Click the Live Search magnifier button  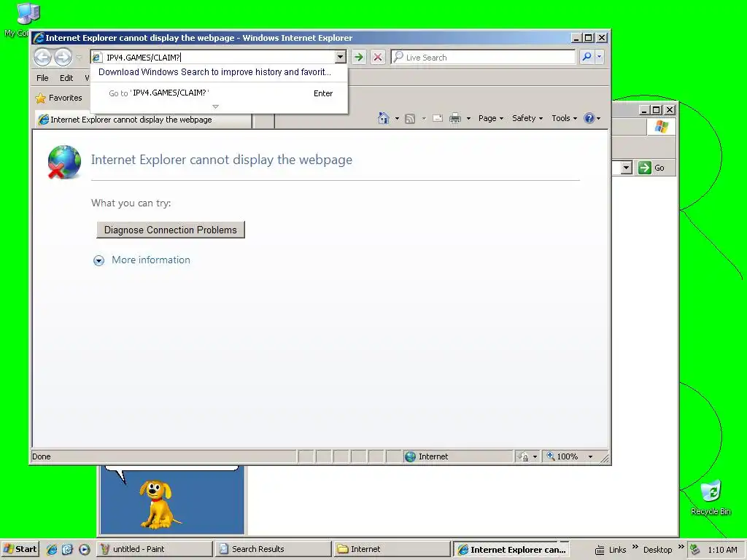(587, 57)
